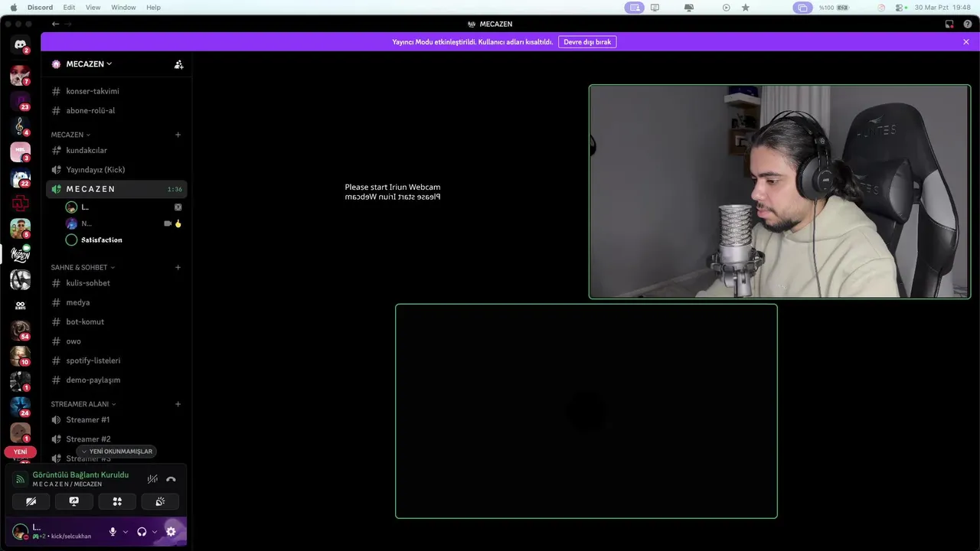This screenshot has width=980, height=551.
Task: Jump to YENİ OKUNMAMIŞLAR unread channels
Action: (x=116, y=452)
